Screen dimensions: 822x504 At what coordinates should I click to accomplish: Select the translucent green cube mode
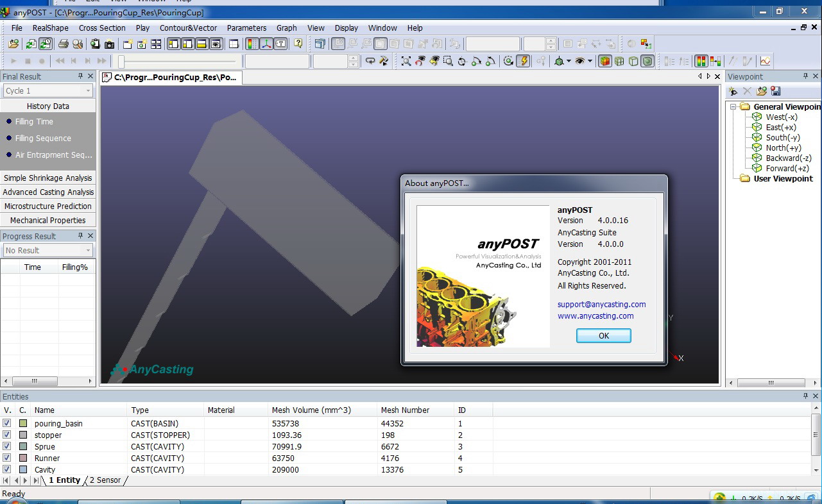coord(647,61)
